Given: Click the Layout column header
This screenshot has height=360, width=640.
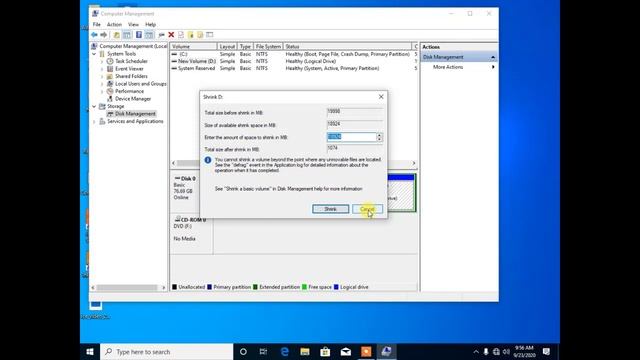Looking at the screenshot, I should (227, 47).
